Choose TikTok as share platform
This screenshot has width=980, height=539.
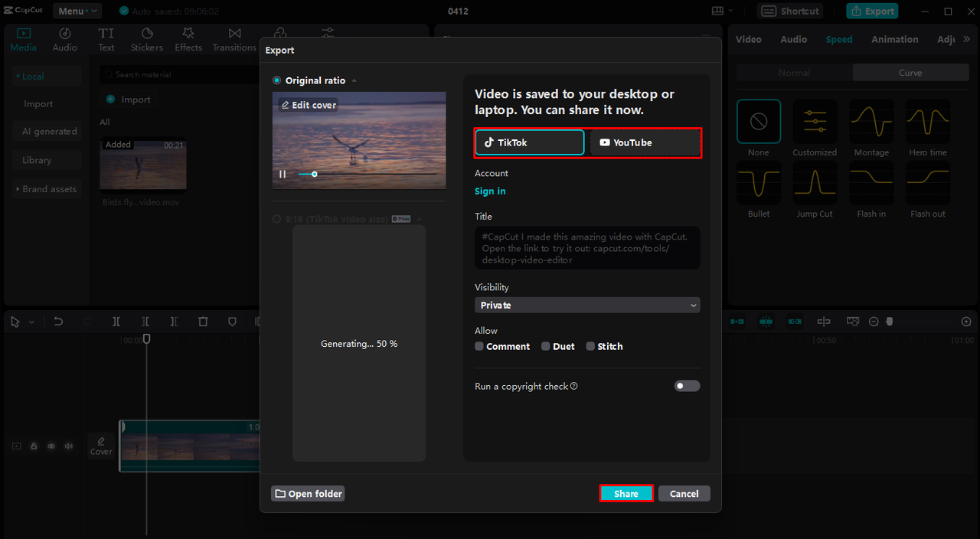pos(530,142)
